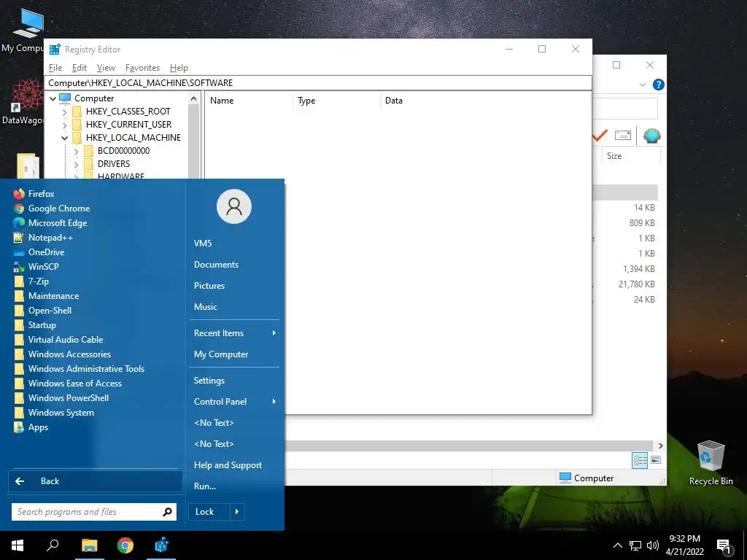This screenshot has width=747, height=560.
Task: Click the Windows Start button
Action: tap(18, 545)
